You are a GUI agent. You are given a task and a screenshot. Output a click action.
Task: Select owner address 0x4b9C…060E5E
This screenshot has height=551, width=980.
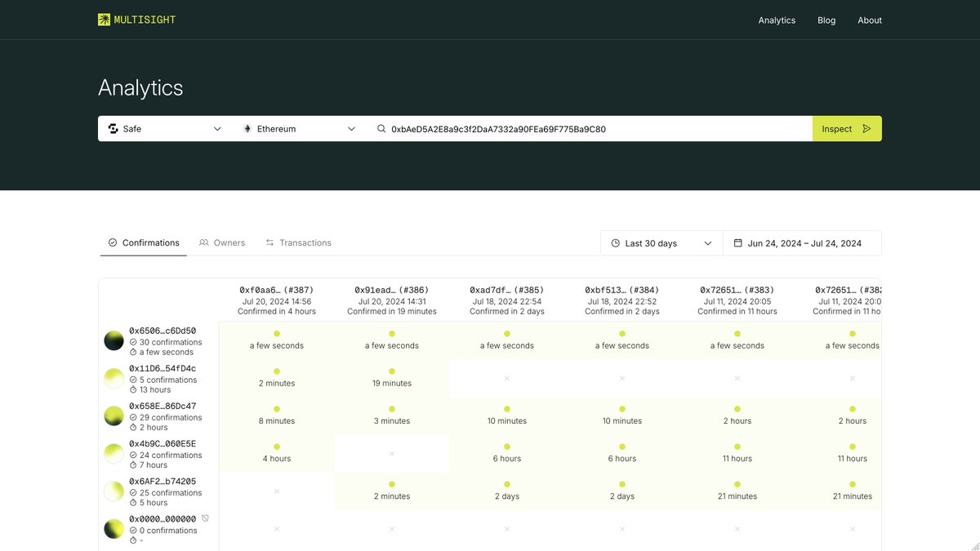[x=163, y=443]
